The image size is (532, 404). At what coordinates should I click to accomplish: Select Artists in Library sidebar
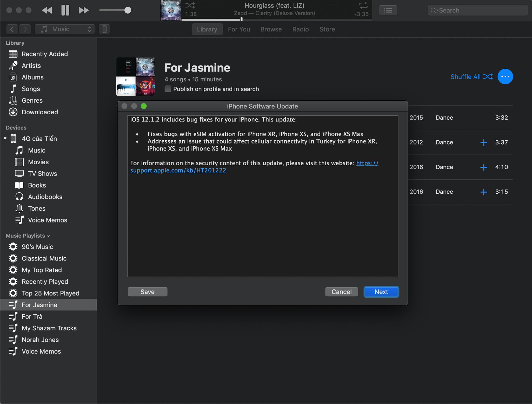[48, 66]
